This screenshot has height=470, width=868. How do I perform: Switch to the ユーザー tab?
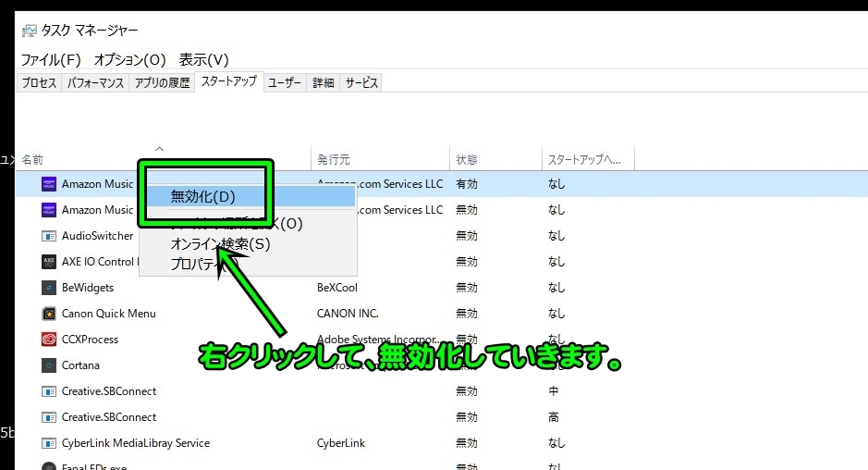coord(285,82)
